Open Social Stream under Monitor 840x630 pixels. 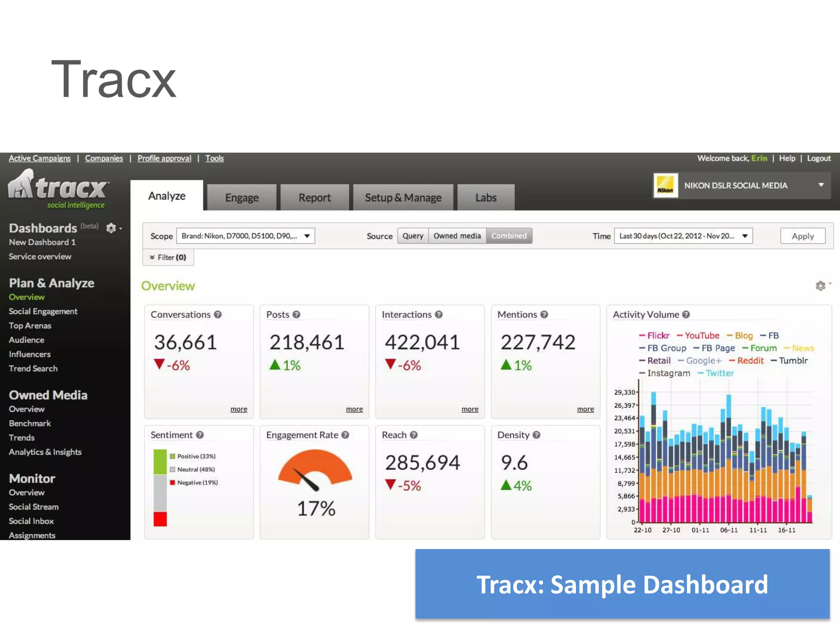pyautogui.click(x=34, y=507)
